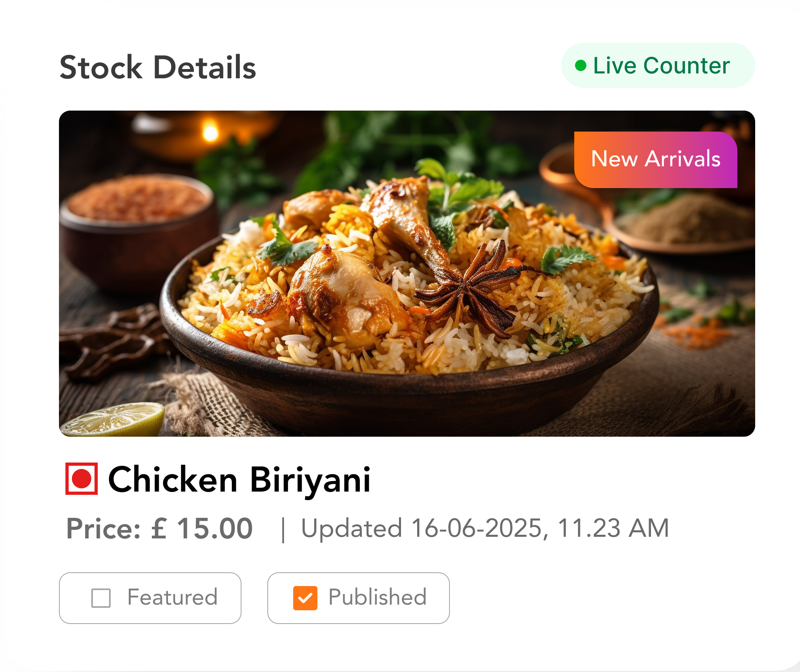Click the Featured label text
This screenshot has width=800, height=672.
coord(172,597)
